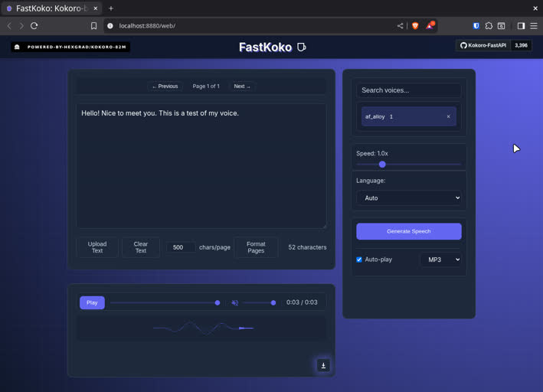Open the hexgrad/Kokoro-82M badge
The image size is (543, 392).
(70, 47)
